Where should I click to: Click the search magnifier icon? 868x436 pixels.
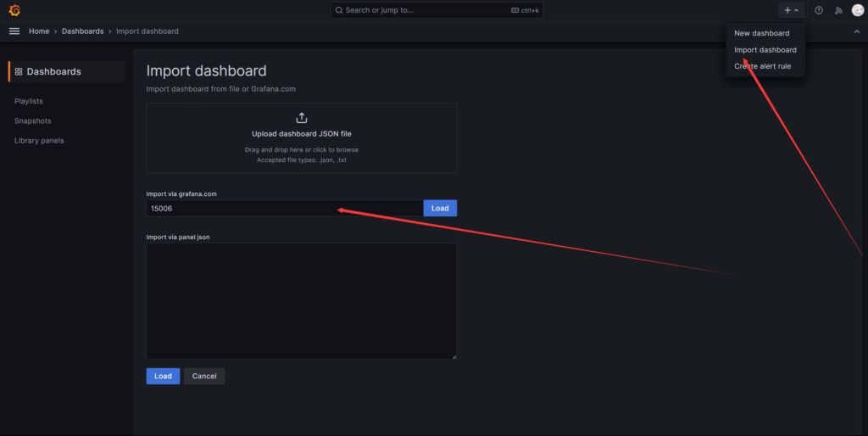tap(339, 10)
